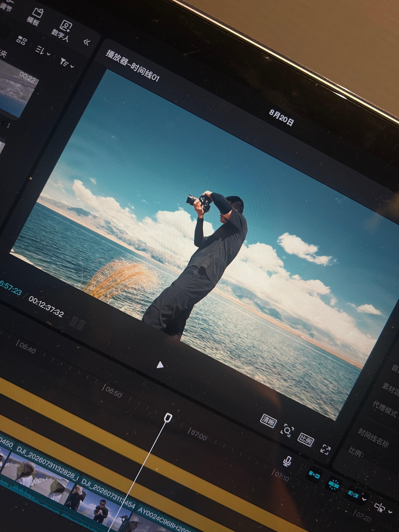
Task: Open the dropdown arrow beside the linkage toggle
Action: pos(364,499)
